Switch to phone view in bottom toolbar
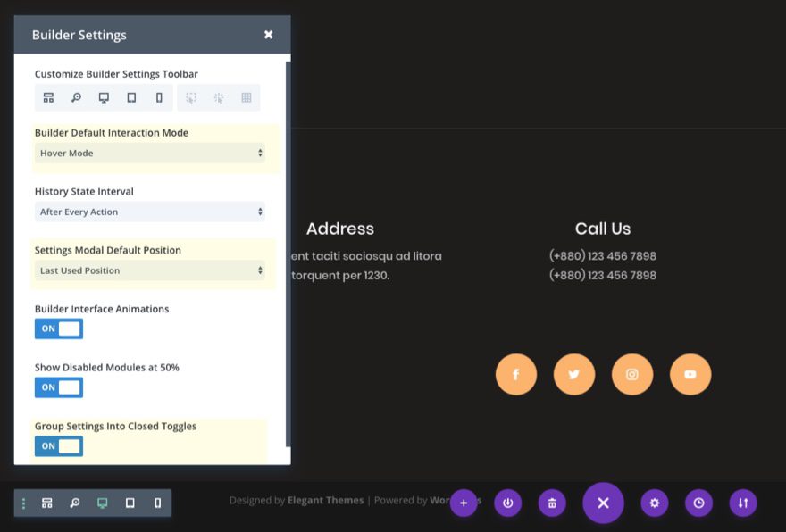Viewport: 786px width, 532px height. point(158,503)
